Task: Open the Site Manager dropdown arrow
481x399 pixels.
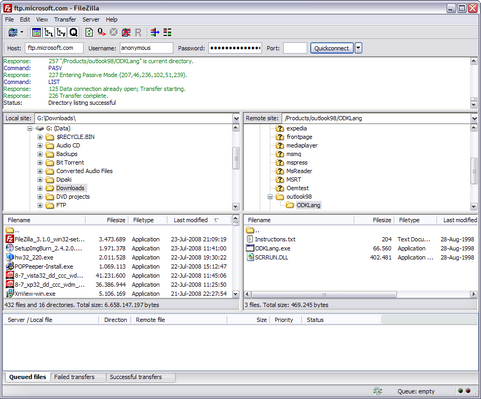Action: click(x=22, y=32)
